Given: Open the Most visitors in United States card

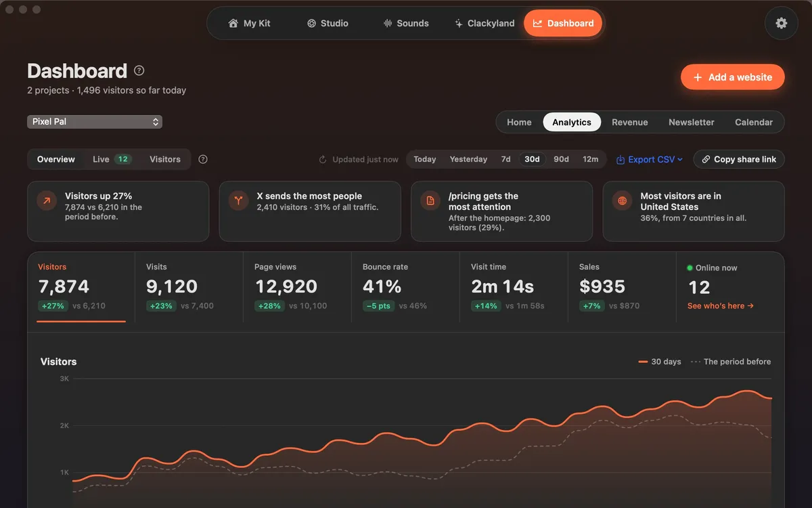Looking at the screenshot, I should click(694, 211).
